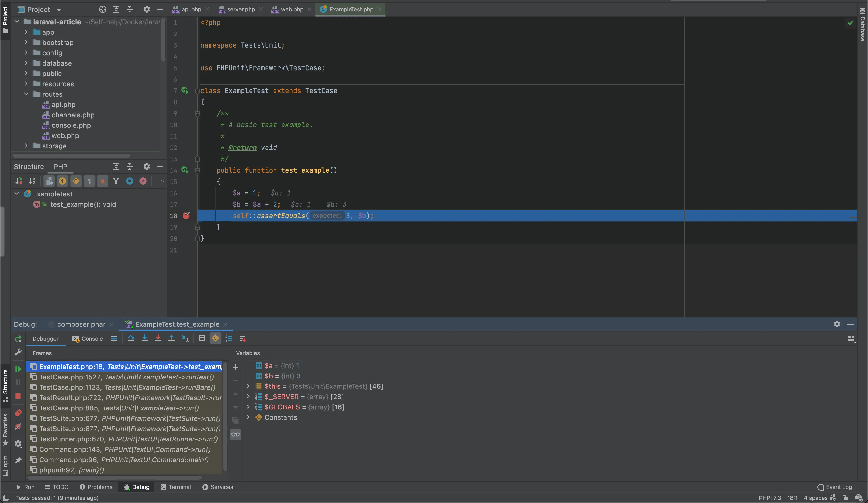This screenshot has height=503, width=868.
Task: Click the Step Over debugger icon
Action: pyautogui.click(x=131, y=338)
